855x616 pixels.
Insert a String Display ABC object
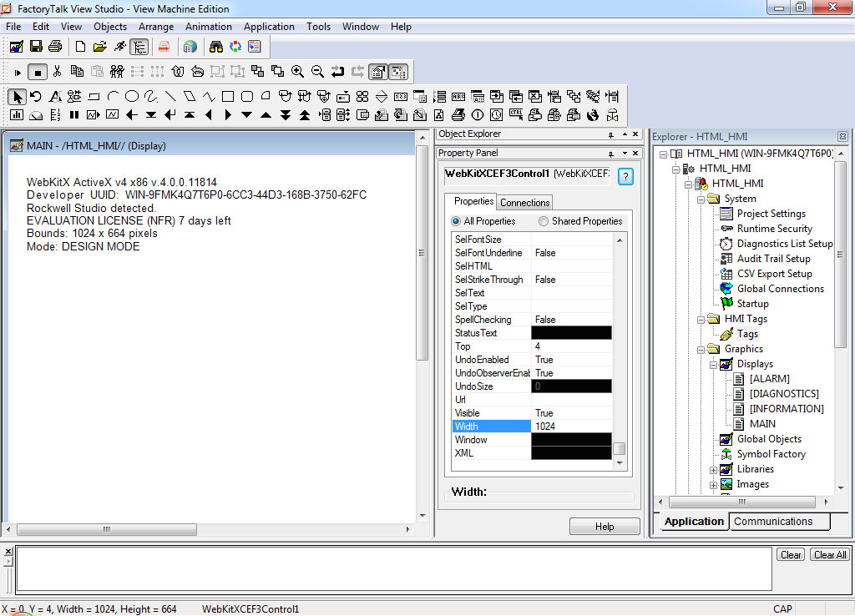click(x=458, y=97)
